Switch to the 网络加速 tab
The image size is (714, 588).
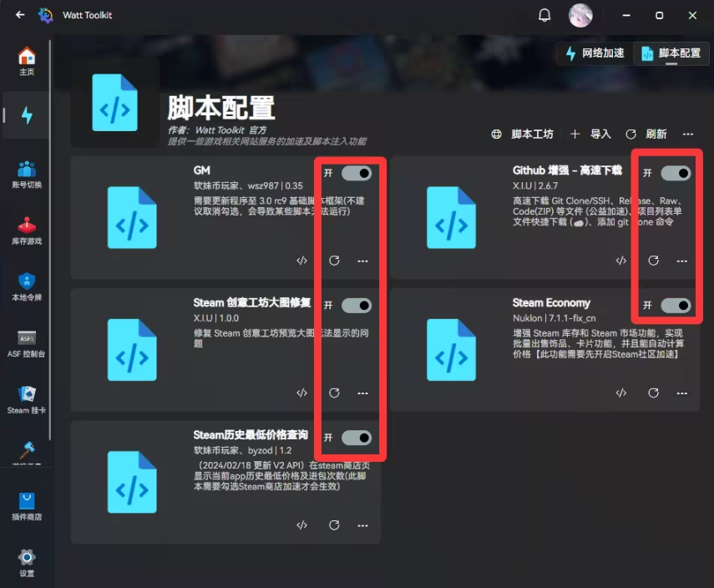pyautogui.click(x=595, y=53)
